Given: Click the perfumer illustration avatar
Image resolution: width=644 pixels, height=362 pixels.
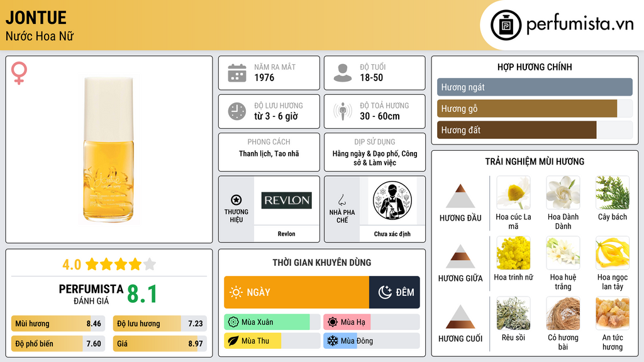Looking at the screenshot, I should click(x=392, y=200).
